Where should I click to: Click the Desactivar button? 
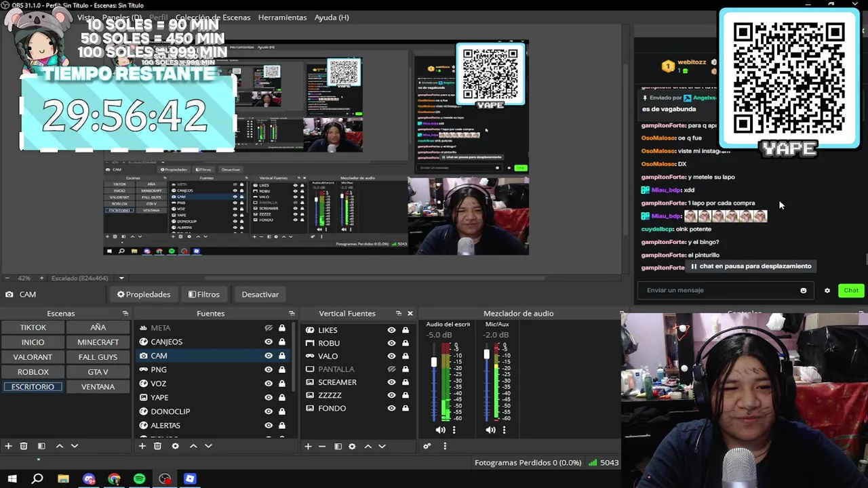click(x=260, y=294)
